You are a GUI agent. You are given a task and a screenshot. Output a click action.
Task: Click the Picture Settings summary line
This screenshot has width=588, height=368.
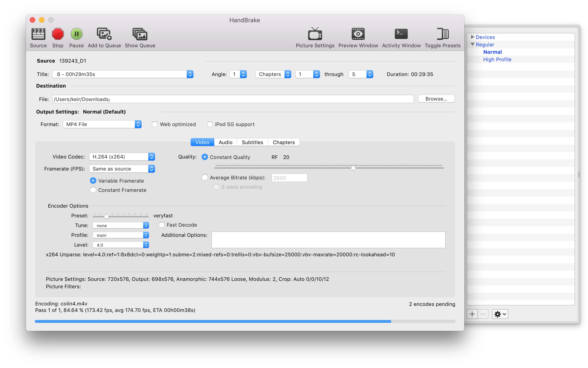(x=187, y=279)
